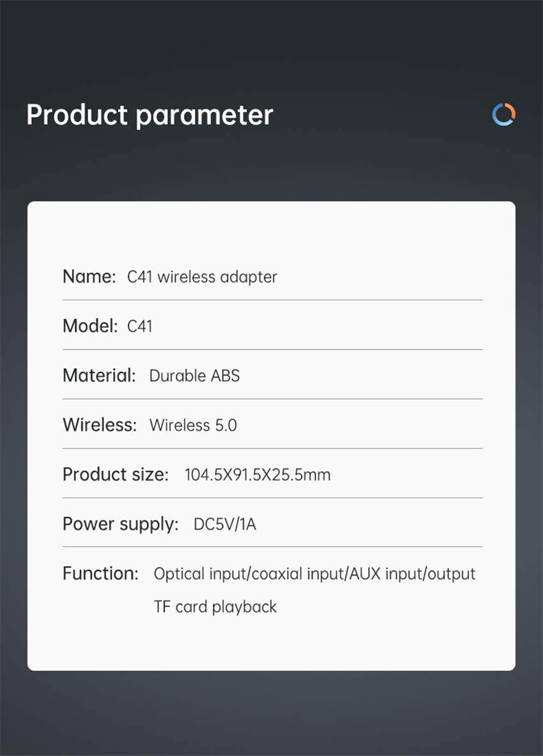Image resolution: width=543 pixels, height=756 pixels.
Task: Click the "Product parameter" heading
Action: 149,115
